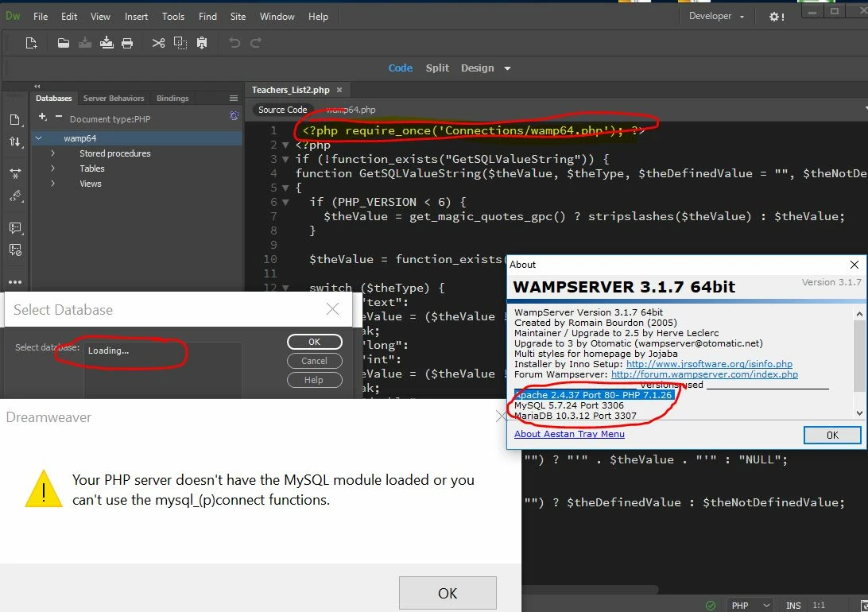This screenshot has height=612, width=868.
Task: Open the Databases panel options menu
Action: 234,98
